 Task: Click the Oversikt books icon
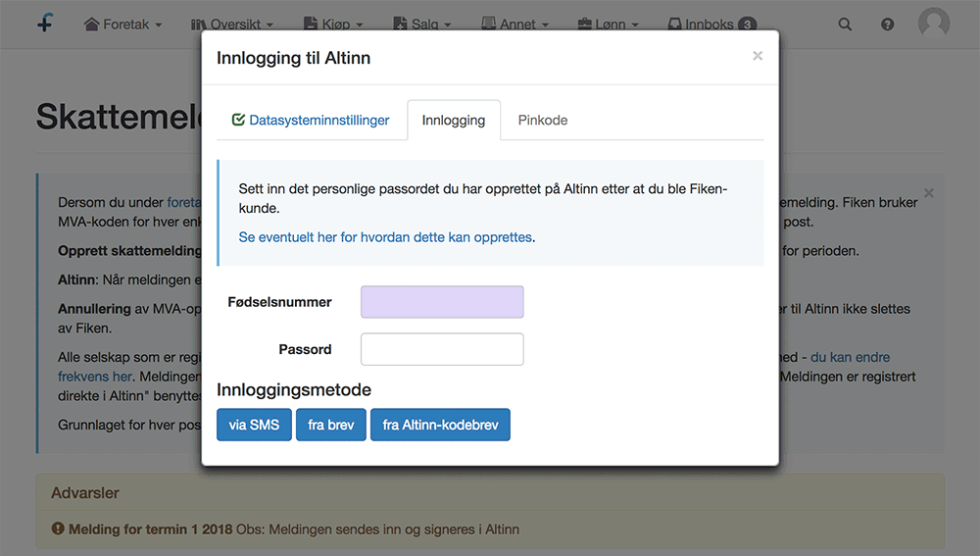pos(199,25)
